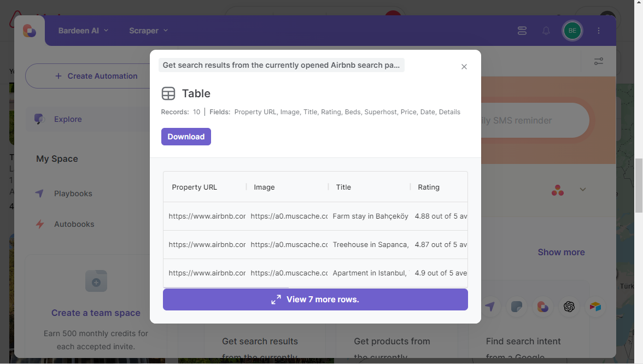Open the activity list icon in header
The width and height of the screenshot is (643, 364).
(522, 31)
